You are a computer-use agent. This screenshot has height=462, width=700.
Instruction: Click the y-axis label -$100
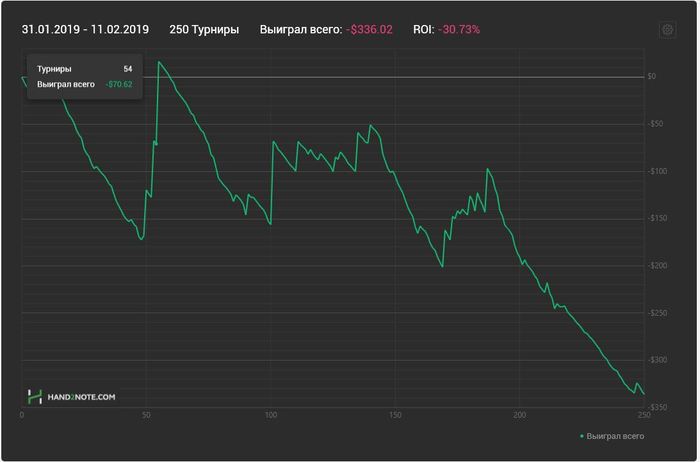coord(657,171)
